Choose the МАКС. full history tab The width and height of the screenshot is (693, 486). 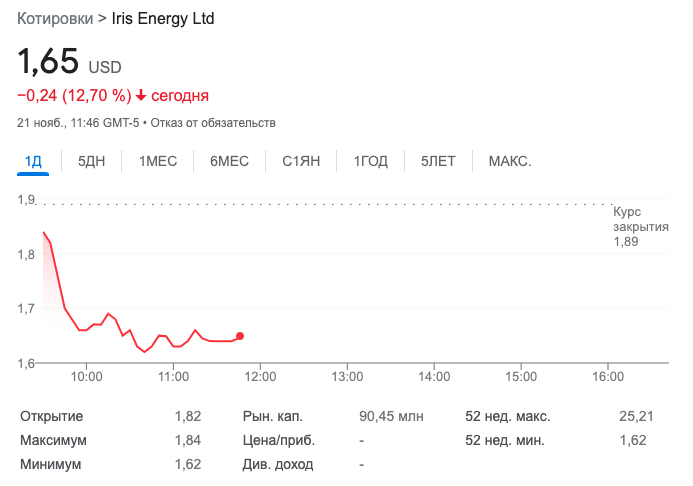coord(510,161)
